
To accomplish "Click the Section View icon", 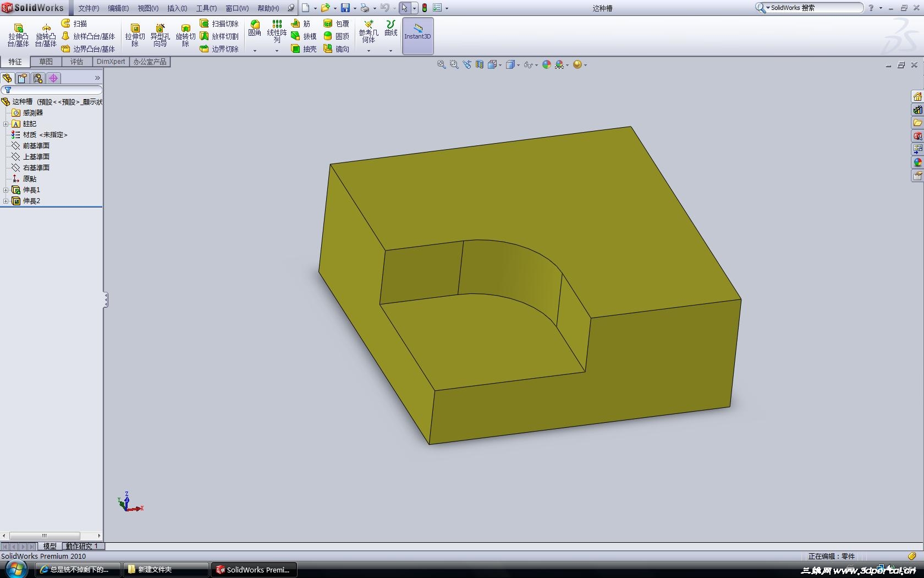I will [480, 65].
